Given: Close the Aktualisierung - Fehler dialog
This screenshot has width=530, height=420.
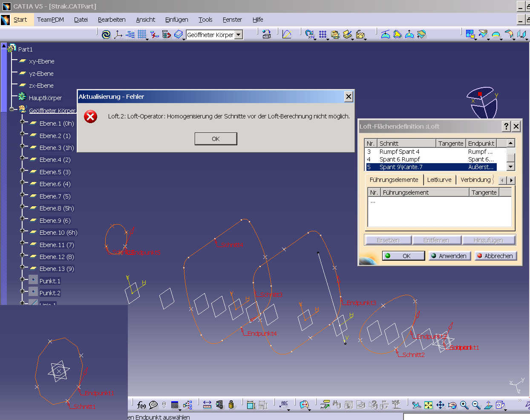Looking at the screenshot, I should click(349, 97).
